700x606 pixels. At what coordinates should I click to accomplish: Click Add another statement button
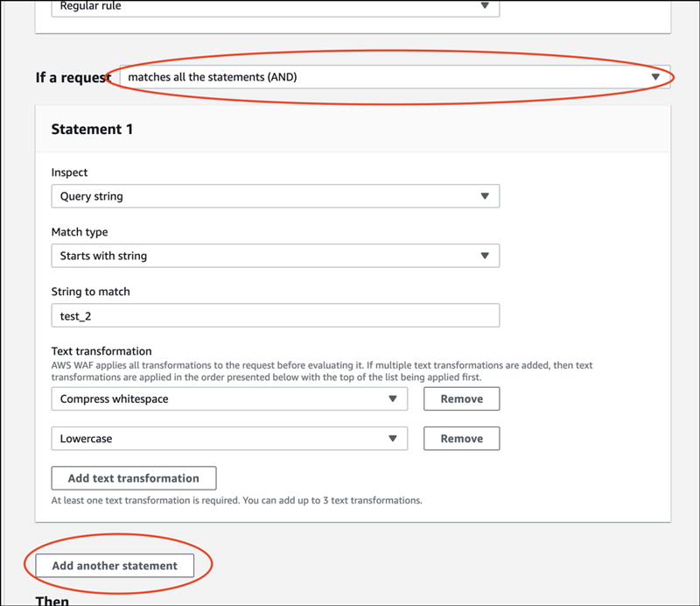coord(115,566)
